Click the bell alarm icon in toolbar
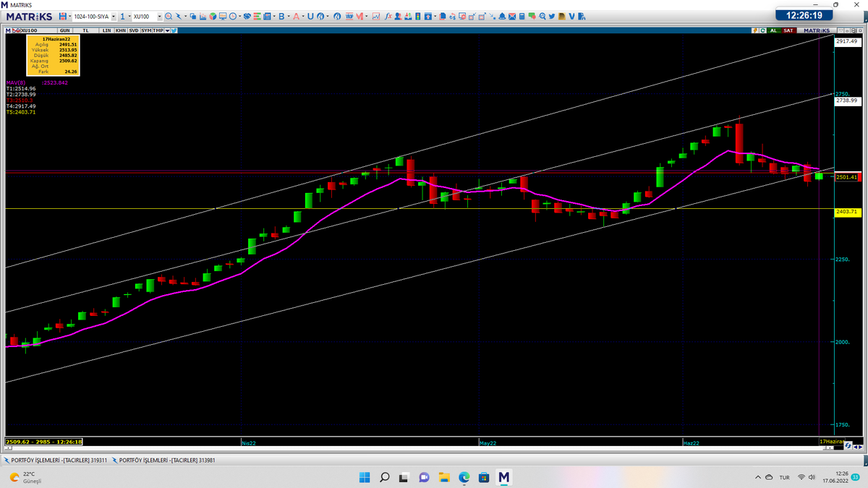 pyautogui.click(x=501, y=17)
